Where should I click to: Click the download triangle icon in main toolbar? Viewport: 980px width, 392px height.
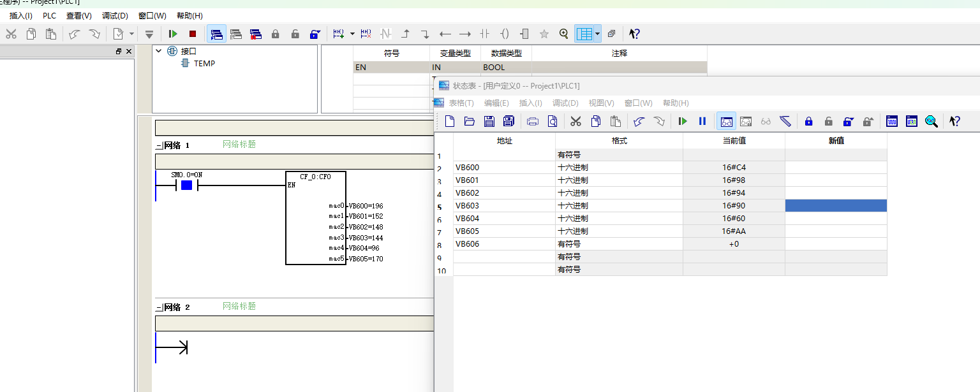149,34
